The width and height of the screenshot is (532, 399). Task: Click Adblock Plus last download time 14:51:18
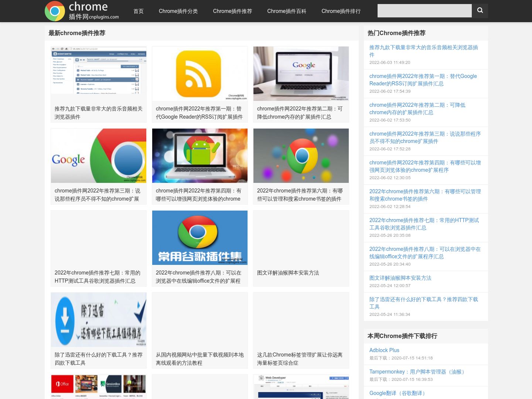click(x=401, y=358)
